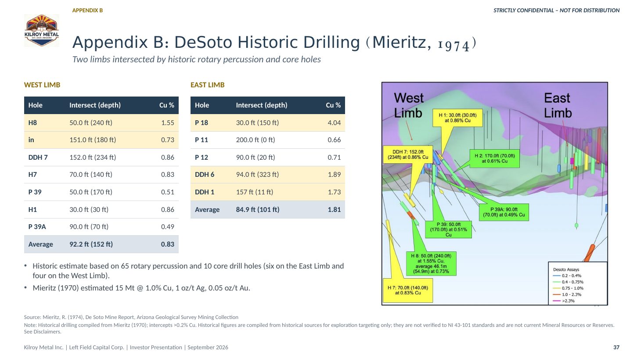Click the 'WEST LIMB' table heading

[42, 85]
